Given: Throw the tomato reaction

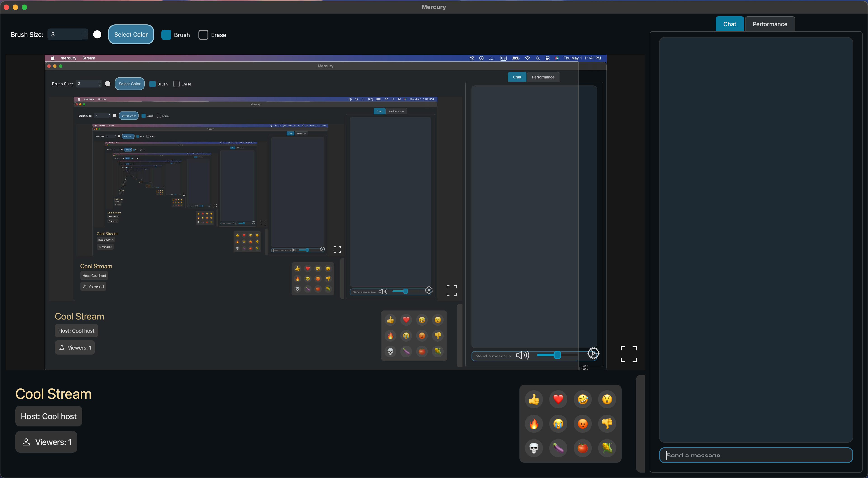Looking at the screenshot, I should click(583, 448).
